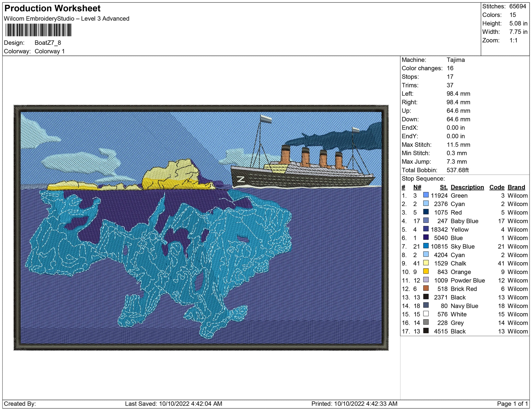This screenshot has height=409, width=532.
Task: Click the Powder Blue swatch in row 11
Action: click(426, 280)
